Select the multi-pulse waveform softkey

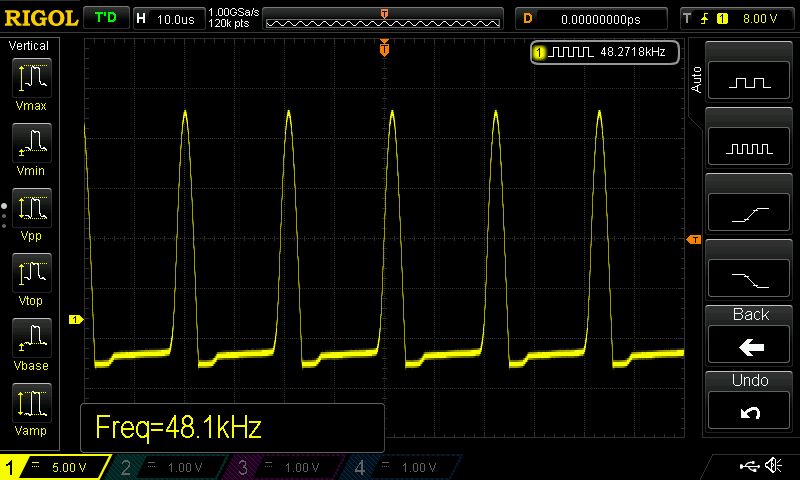[750, 147]
